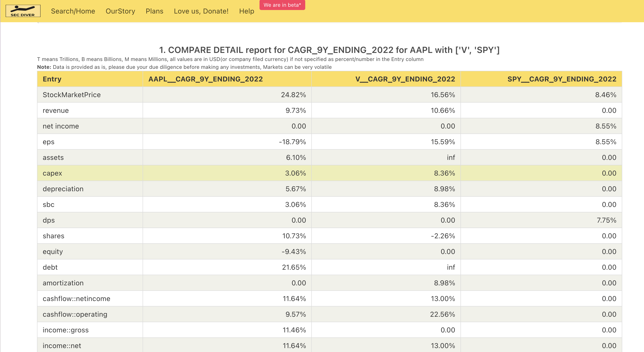The width and height of the screenshot is (644, 352).
Task: Select the net income row label
Action: [61, 126]
